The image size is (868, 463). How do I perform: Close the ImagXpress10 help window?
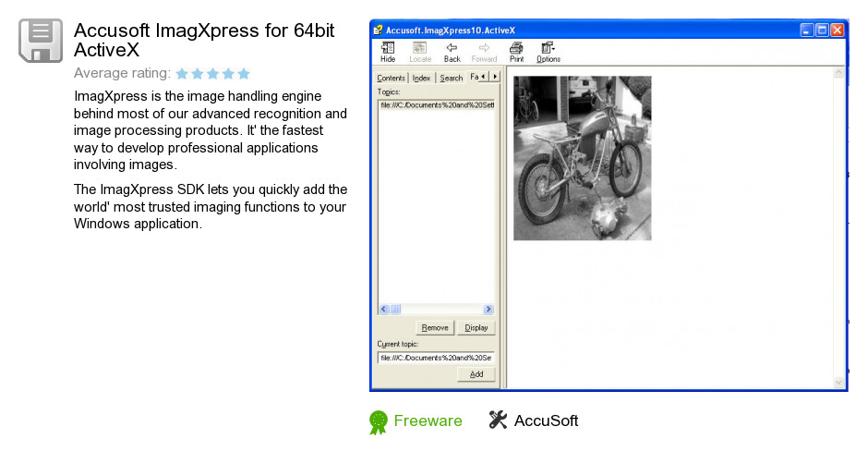(x=838, y=30)
